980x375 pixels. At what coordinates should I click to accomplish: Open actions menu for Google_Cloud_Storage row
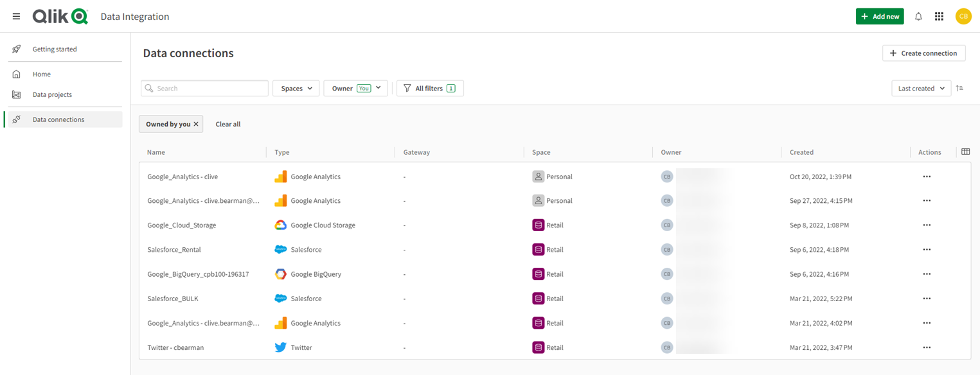(926, 225)
